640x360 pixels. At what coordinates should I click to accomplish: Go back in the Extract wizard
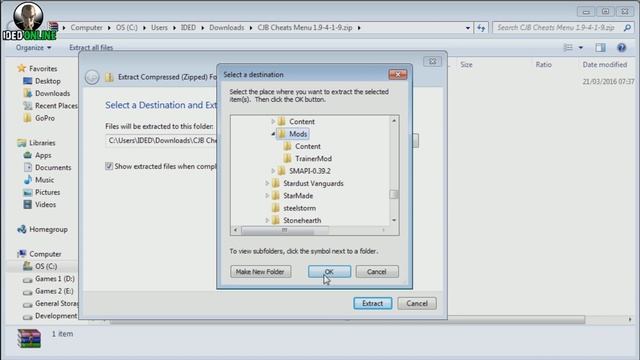92,77
